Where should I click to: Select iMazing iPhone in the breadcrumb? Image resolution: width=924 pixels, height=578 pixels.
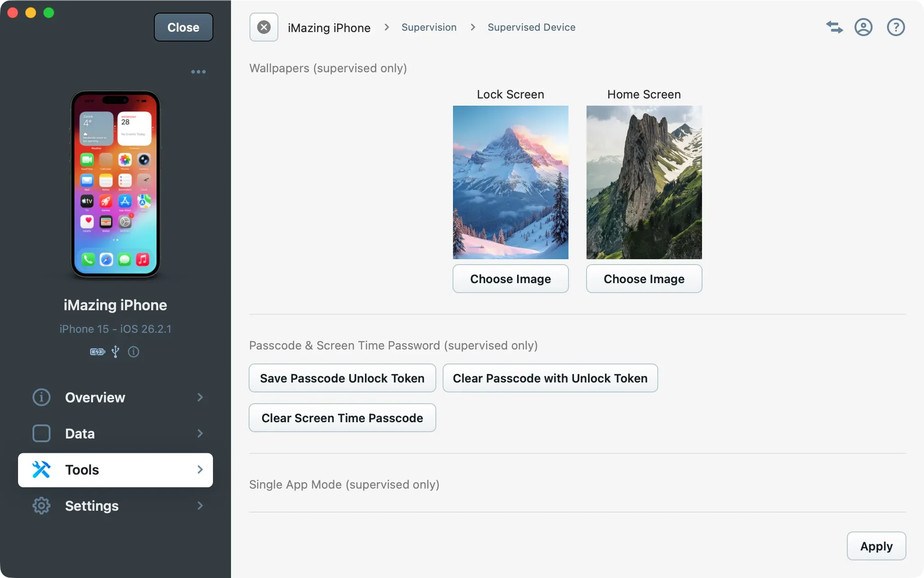click(329, 27)
